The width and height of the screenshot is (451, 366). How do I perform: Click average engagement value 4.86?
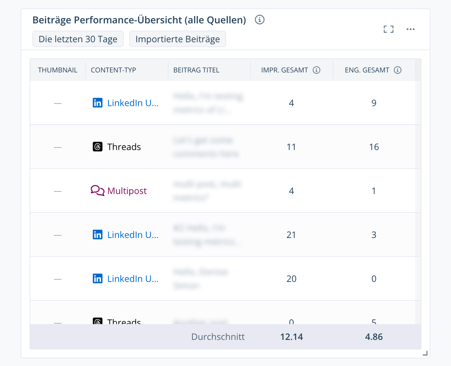374,337
